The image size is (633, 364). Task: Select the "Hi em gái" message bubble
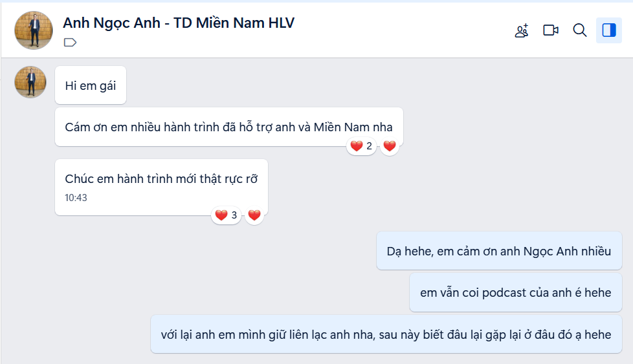91,85
